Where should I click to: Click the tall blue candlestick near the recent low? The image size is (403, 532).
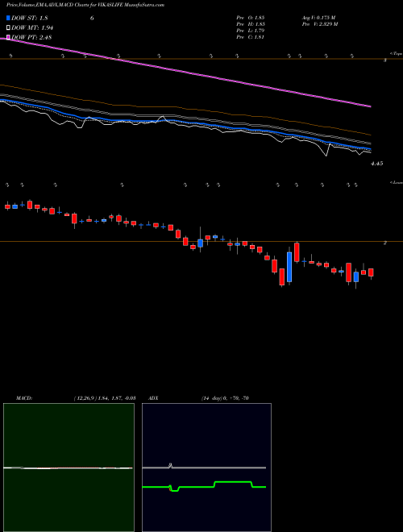[289, 267]
